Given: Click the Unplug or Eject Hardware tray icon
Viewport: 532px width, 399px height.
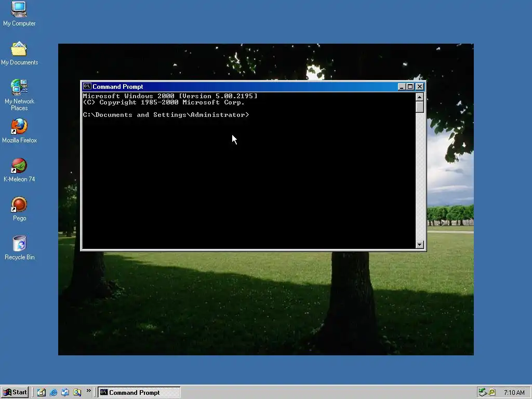Looking at the screenshot, I should (x=483, y=393).
